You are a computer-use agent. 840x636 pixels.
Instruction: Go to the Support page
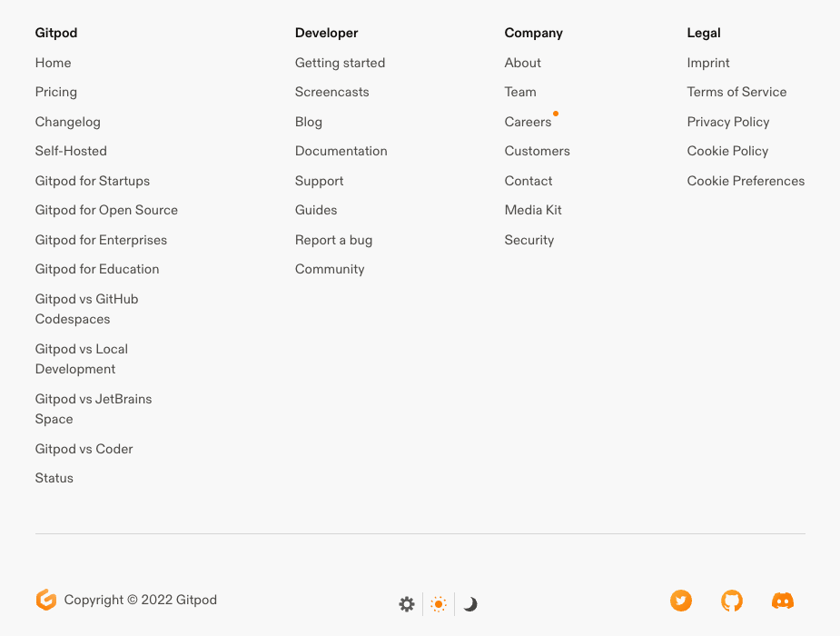320,181
